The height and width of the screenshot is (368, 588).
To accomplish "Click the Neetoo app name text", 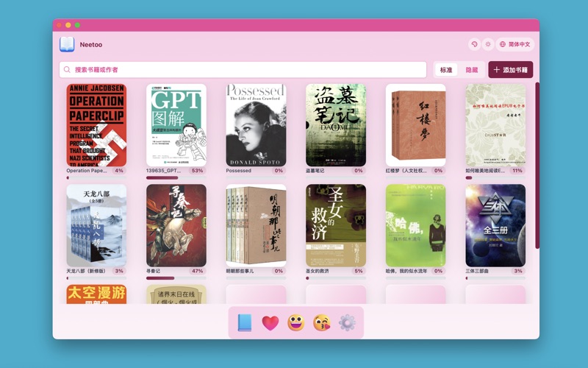I will [90, 45].
